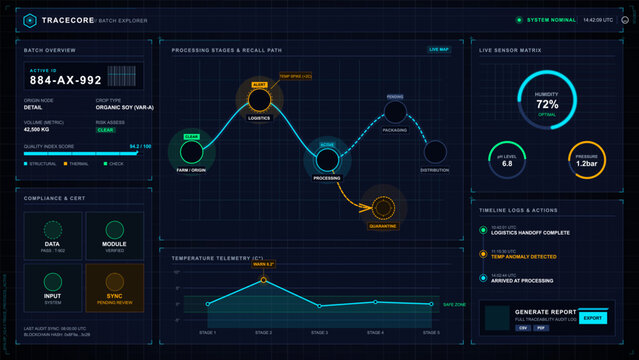Click the orange Temp Anomaly log marker
This screenshot has width=639, height=360.
pos(483,254)
